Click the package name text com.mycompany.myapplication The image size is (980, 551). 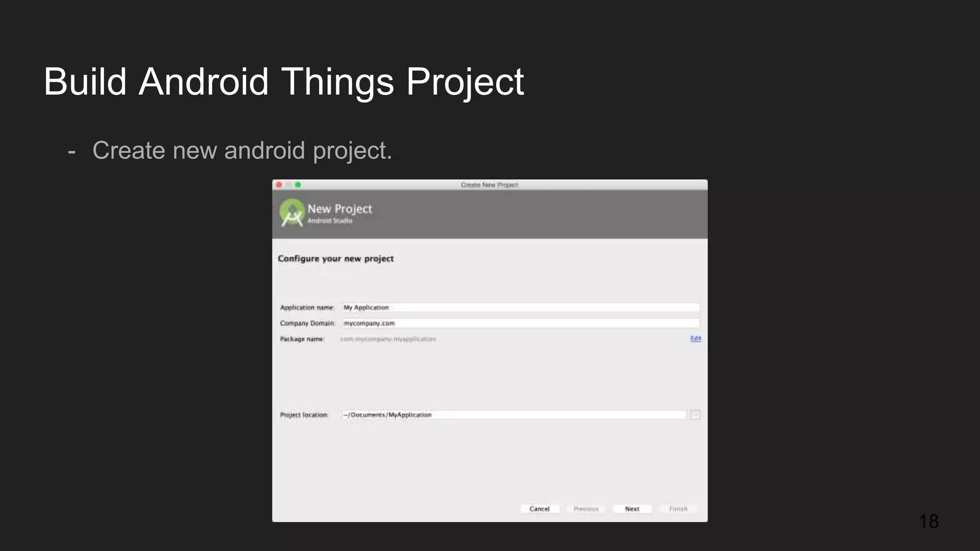[x=388, y=339]
